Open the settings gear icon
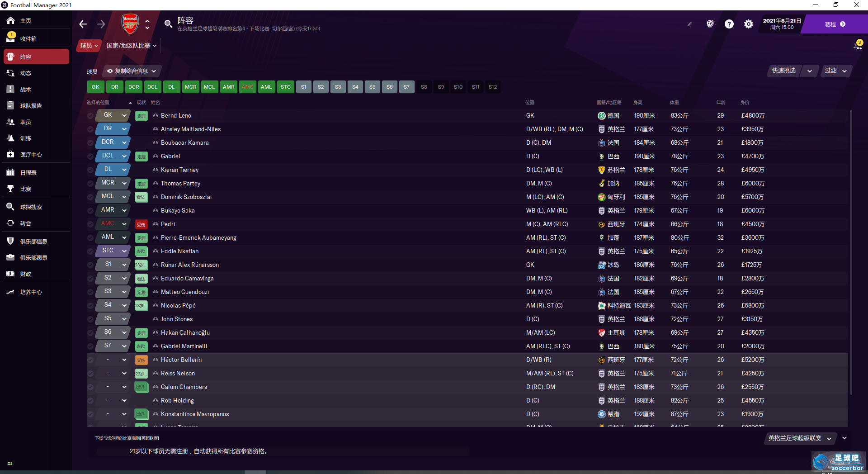The width and height of the screenshot is (868, 474). point(749,24)
